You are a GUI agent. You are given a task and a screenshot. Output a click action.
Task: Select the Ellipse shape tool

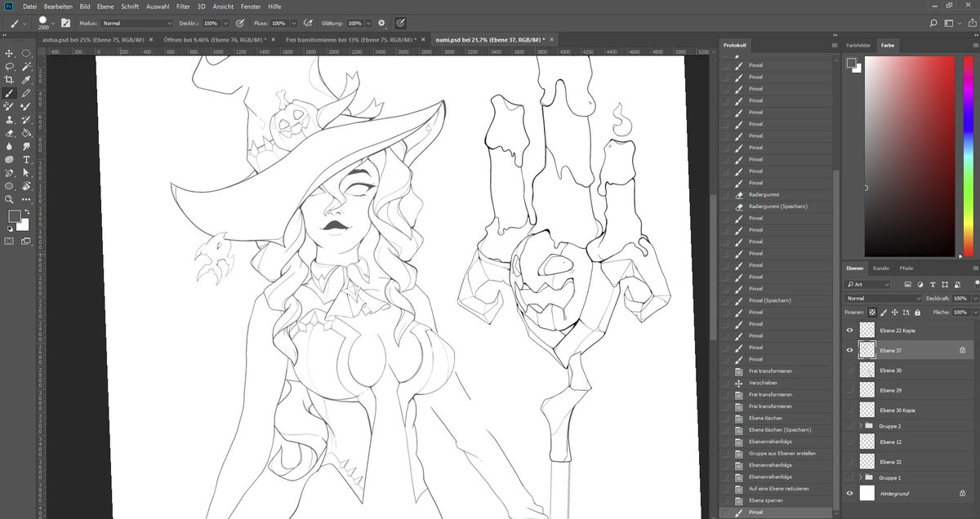pos(9,185)
